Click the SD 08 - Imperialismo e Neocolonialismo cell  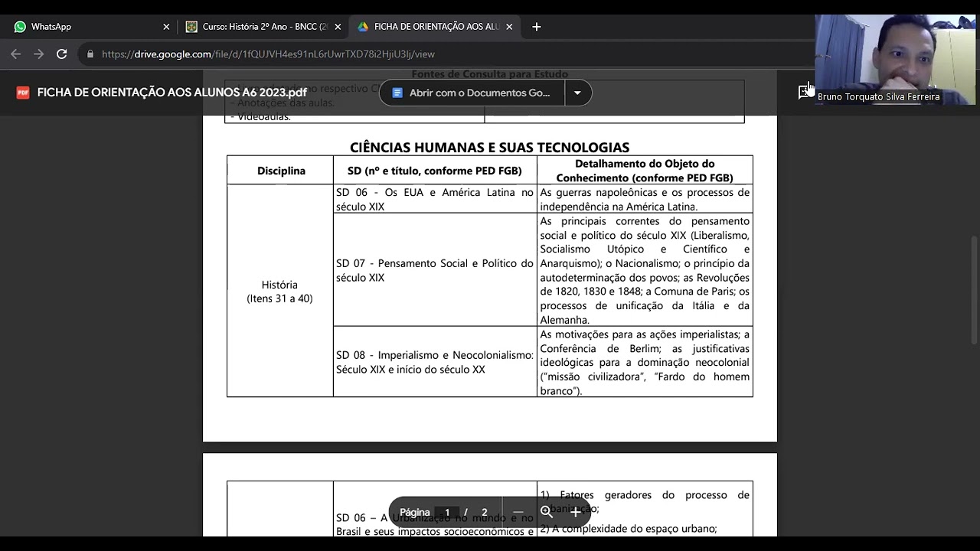point(435,362)
